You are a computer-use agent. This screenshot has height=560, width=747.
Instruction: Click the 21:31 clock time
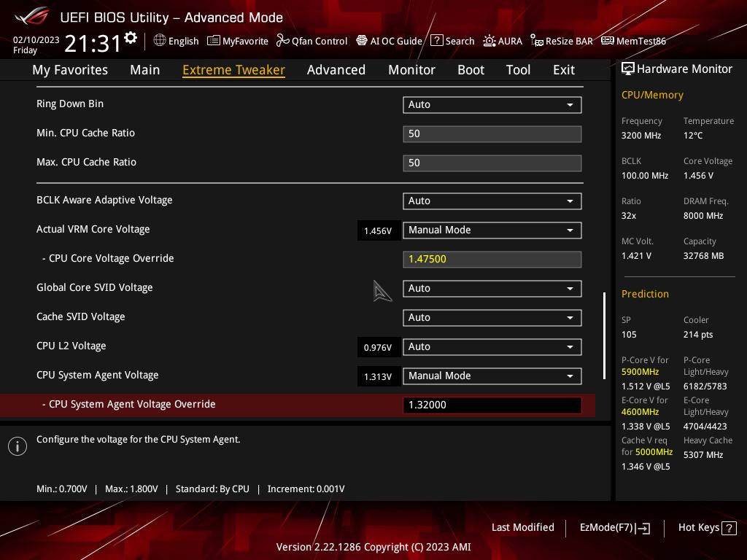tap(93, 43)
